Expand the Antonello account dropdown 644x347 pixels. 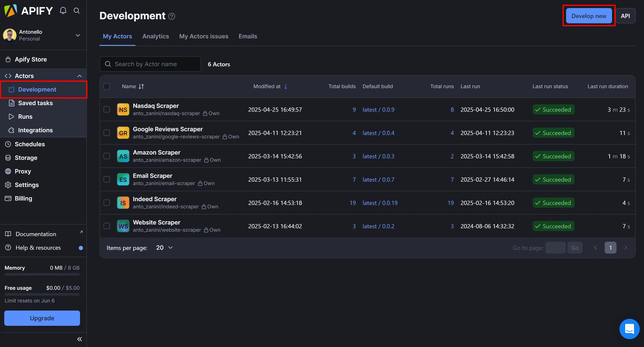click(78, 35)
